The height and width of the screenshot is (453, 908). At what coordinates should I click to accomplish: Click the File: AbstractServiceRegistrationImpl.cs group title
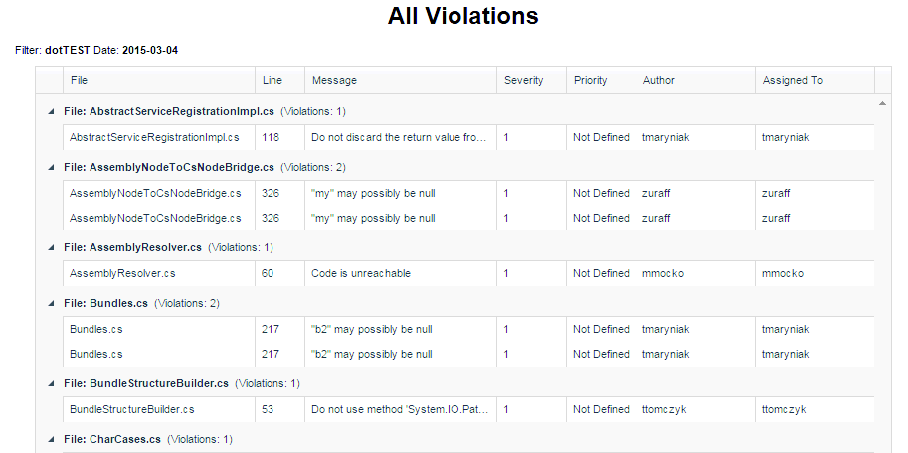[x=169, y=111]
